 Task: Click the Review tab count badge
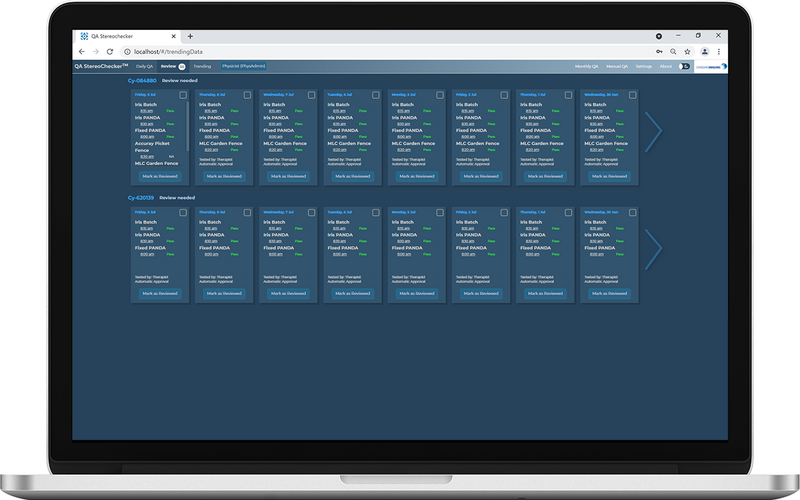click(182, 66)
